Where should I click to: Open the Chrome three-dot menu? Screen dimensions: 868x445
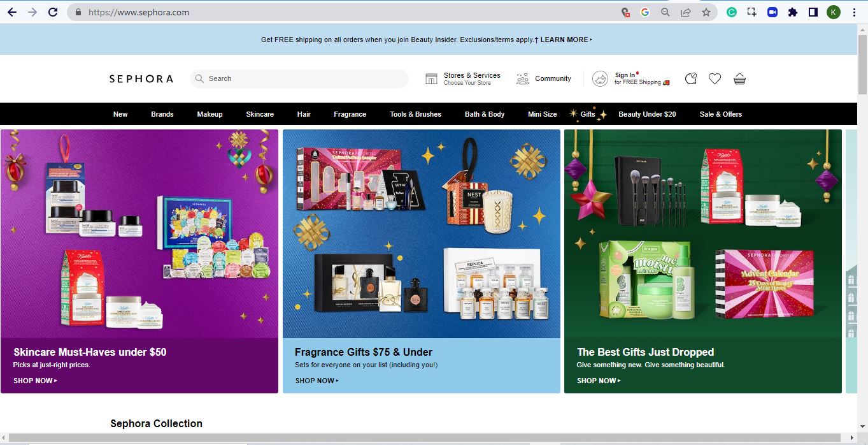(854, 12)
